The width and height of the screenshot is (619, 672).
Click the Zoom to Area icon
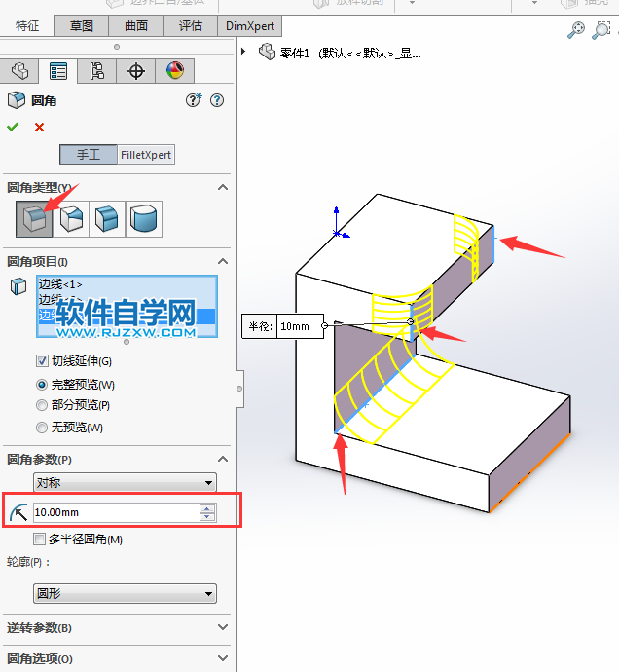[601, 30]
